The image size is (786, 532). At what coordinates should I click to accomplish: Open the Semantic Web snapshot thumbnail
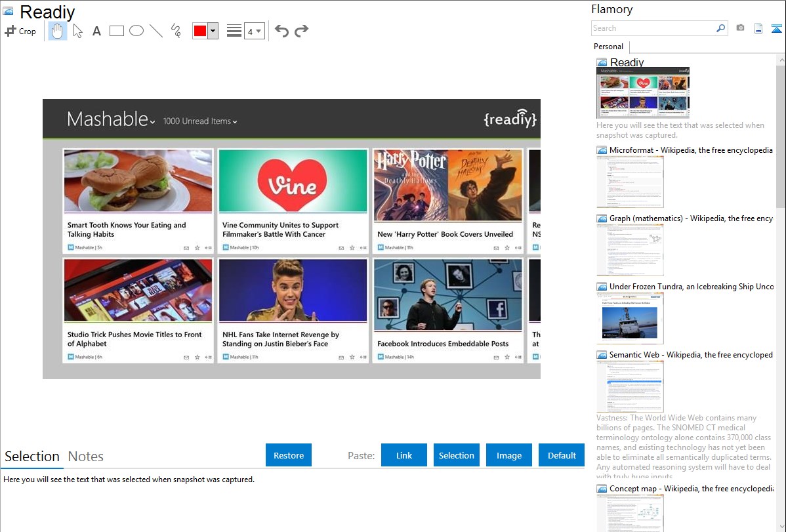630,386
